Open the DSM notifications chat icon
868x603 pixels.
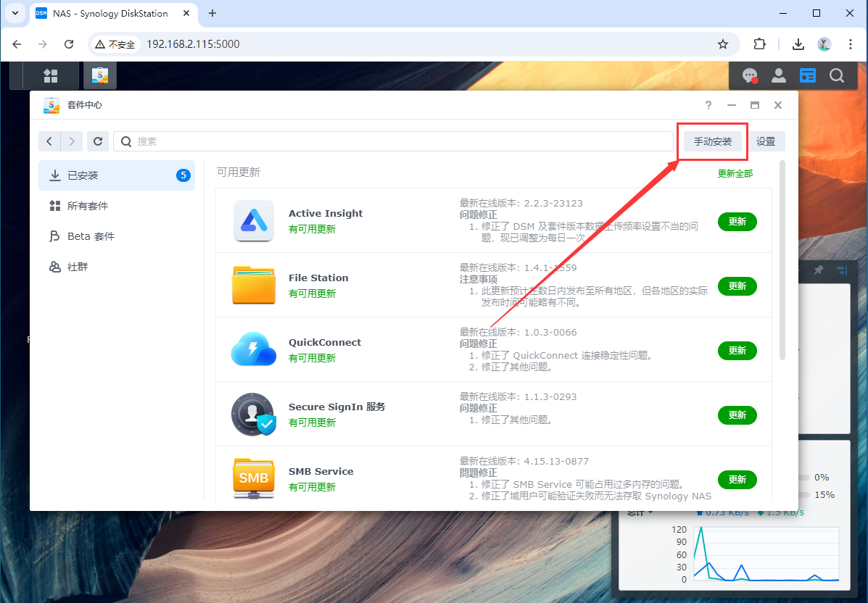click(750, 75)
